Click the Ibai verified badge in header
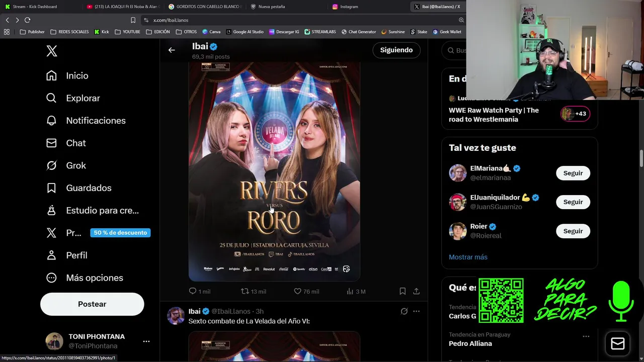The image size is (644, 362). coord(213,46)
